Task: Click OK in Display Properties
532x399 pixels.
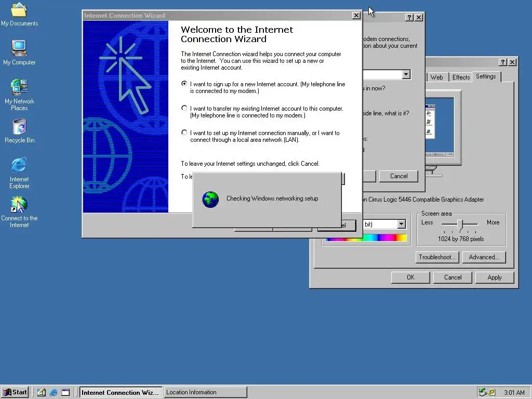Action: pyautogui.click(x=410, y=277)
